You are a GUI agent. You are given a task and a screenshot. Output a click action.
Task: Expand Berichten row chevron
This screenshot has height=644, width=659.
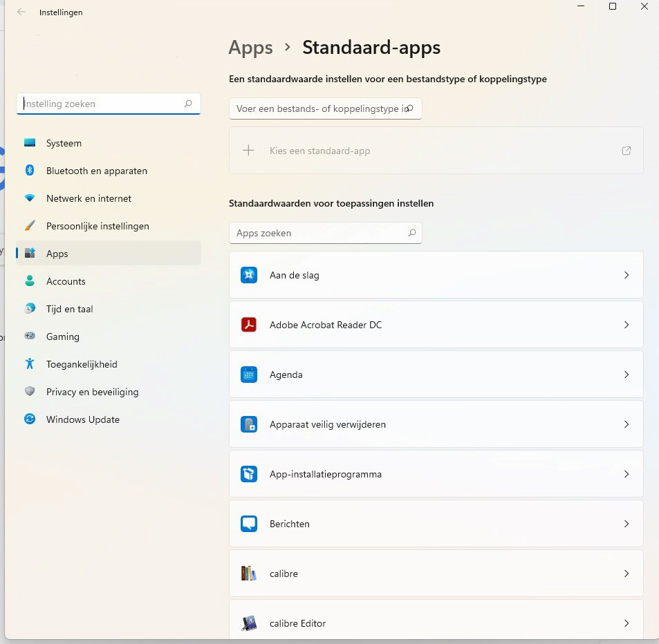626,524
